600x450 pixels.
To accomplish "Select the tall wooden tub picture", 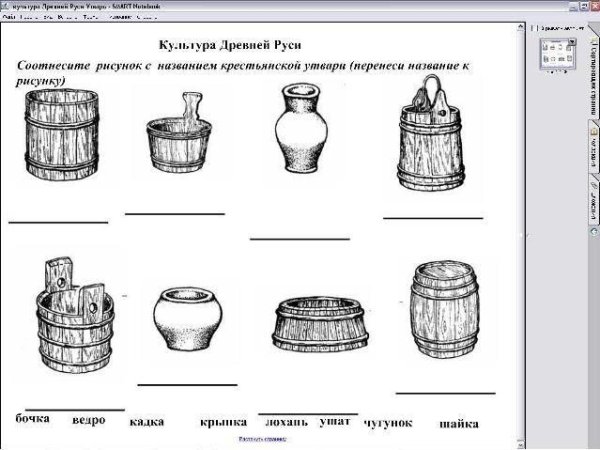I will coord(61,134).
